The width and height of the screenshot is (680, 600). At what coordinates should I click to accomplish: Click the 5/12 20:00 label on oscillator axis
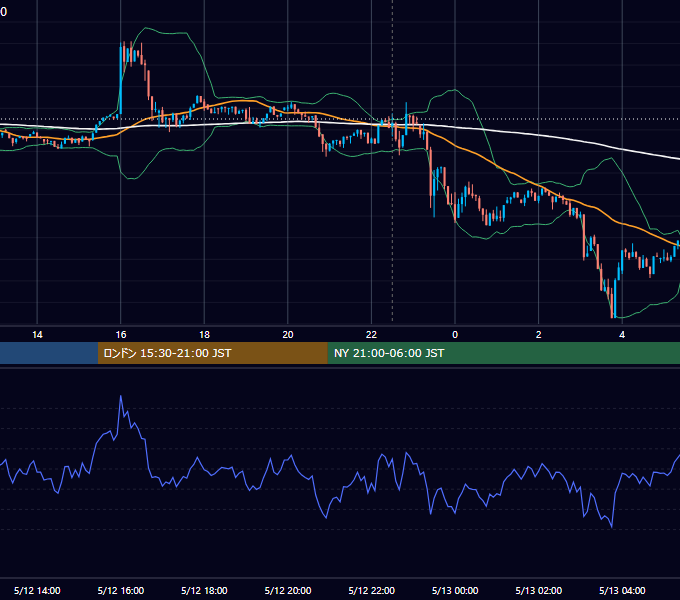click(288, 590)
